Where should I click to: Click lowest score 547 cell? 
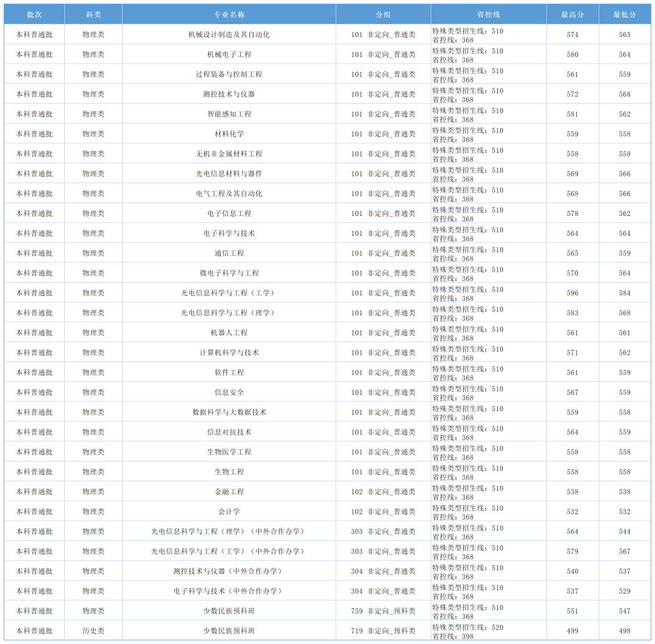pos(625,611)
